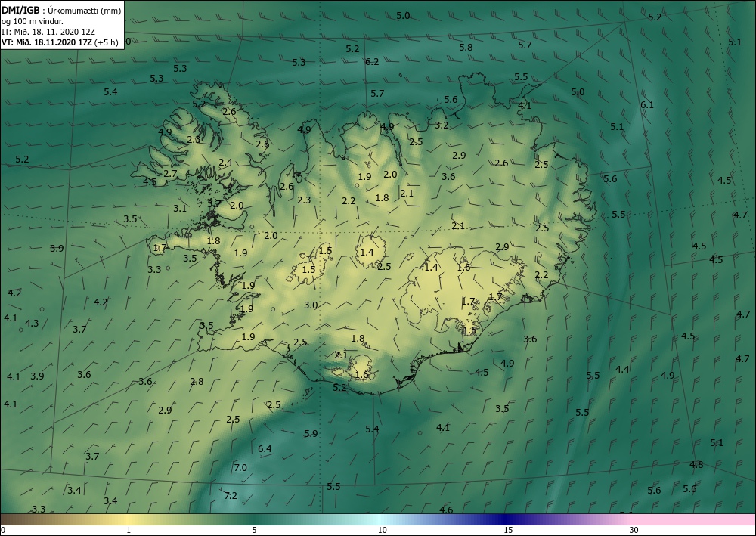Image resolution: width=756 pixels, height=536 pixels.
Task: Click the 2.7 value in the Westfjords
Action: tap(170, 174)
